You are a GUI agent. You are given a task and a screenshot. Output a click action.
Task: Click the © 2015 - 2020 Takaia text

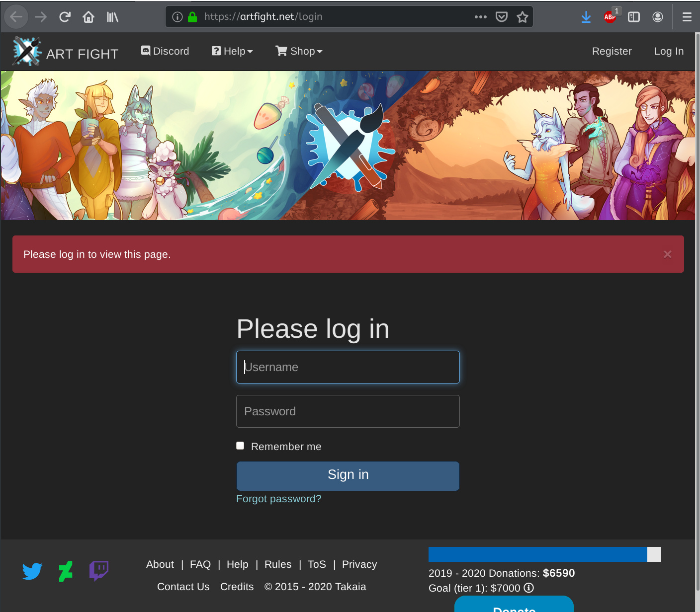[315, 587]
